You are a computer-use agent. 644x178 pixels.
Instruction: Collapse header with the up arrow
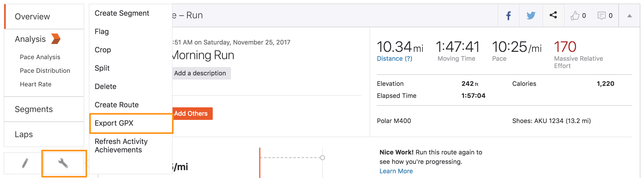(629, 16)
